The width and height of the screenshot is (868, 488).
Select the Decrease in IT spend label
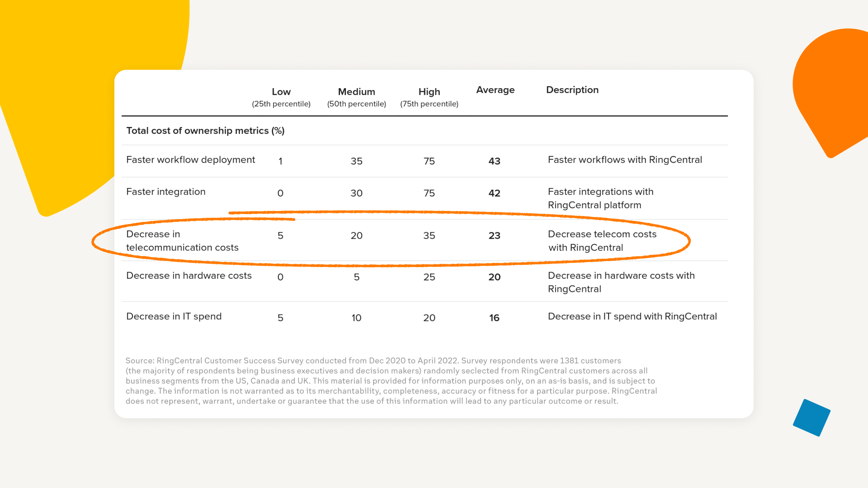click(174, 316)
